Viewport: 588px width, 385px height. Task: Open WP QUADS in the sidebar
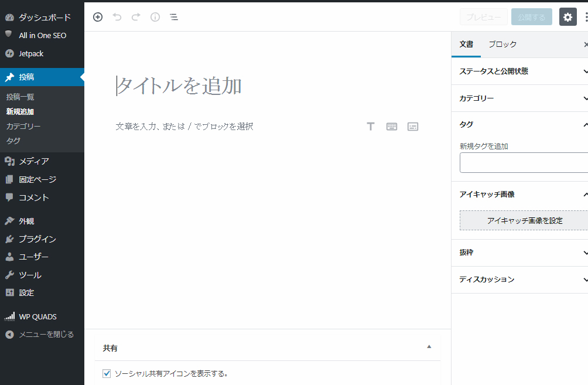[37, 316]
